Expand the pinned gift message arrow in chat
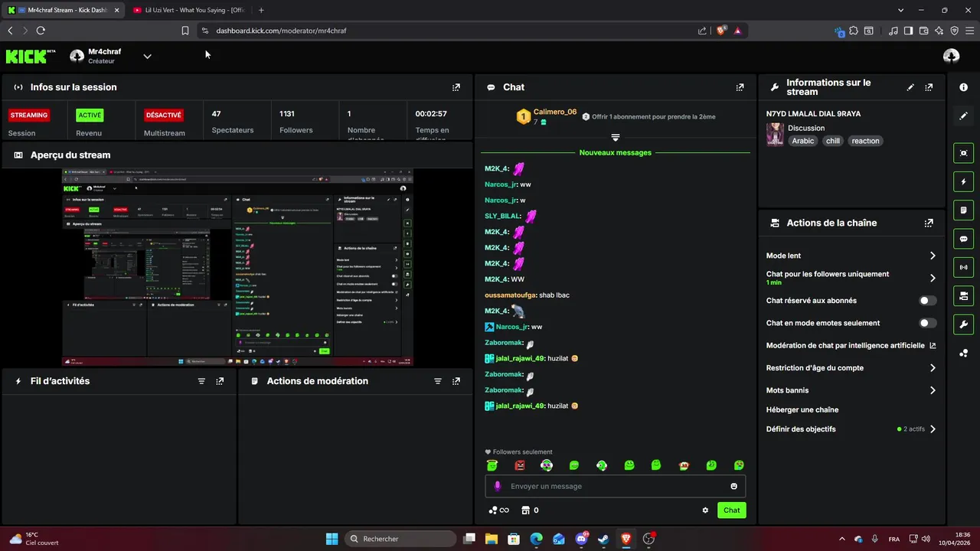 point(615,138)
